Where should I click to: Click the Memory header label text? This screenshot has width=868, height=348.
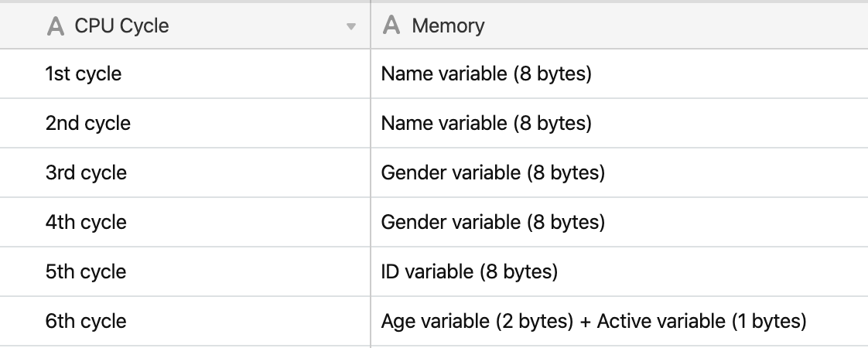pos(449,26)
